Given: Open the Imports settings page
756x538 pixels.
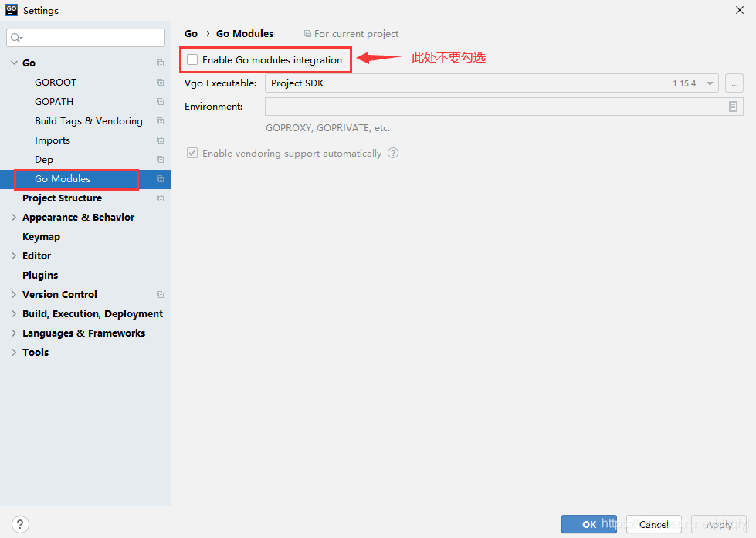Looking at the screenshot, I should click(x=53, y=140).
